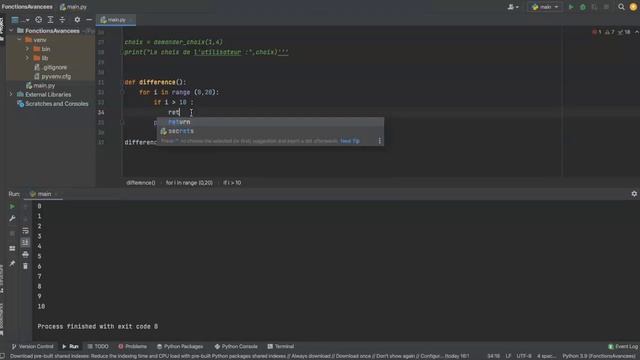Click the 'if i > 10' breadcrumb
The height and width of the screenshot is (360, 640).
(232, 183)
